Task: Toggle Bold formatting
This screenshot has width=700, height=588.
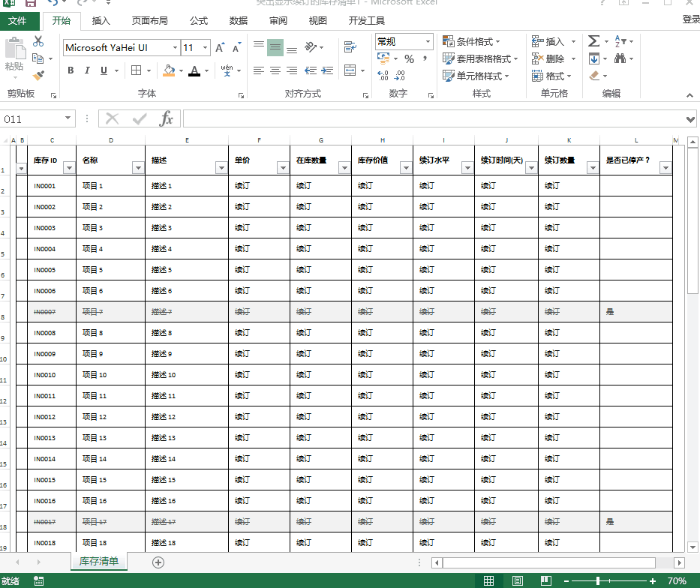Action: [x=71, y=70]
